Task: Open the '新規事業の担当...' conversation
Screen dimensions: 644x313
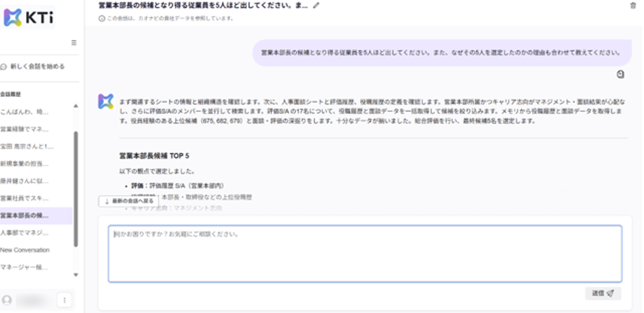Action: (25, 164)
